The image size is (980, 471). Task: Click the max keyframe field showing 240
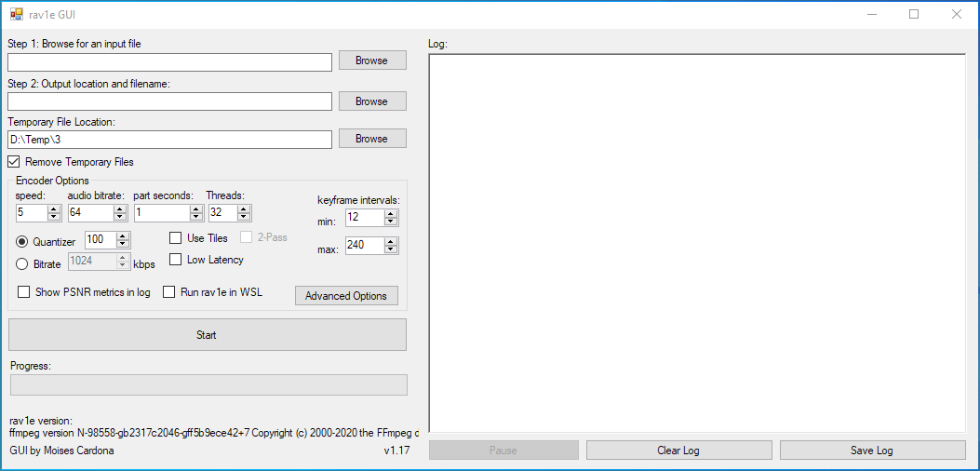click(x=365, y=245)
